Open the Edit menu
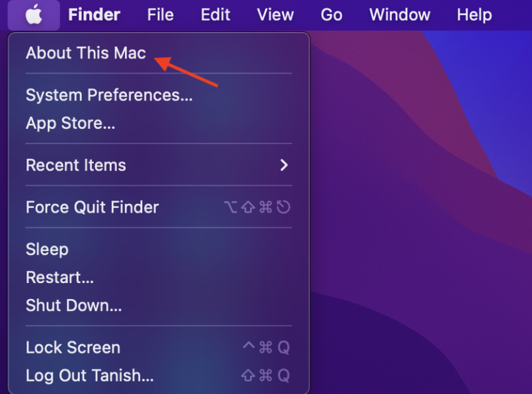 click(215, 15)
